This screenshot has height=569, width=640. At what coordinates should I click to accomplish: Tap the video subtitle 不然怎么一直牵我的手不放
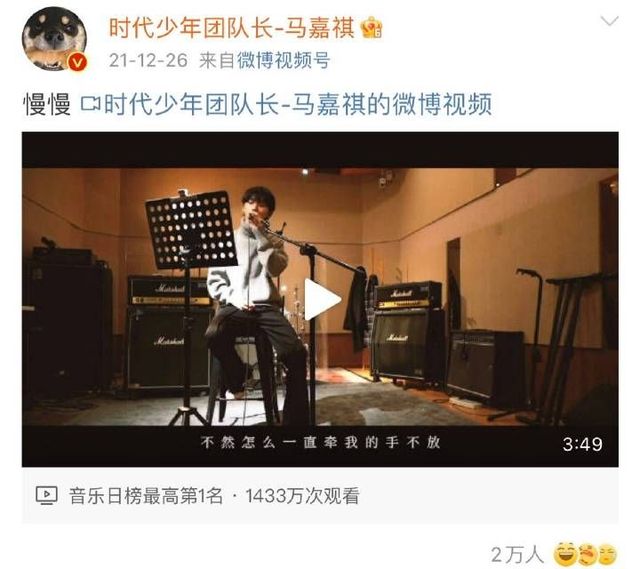[x=320, y=442]
